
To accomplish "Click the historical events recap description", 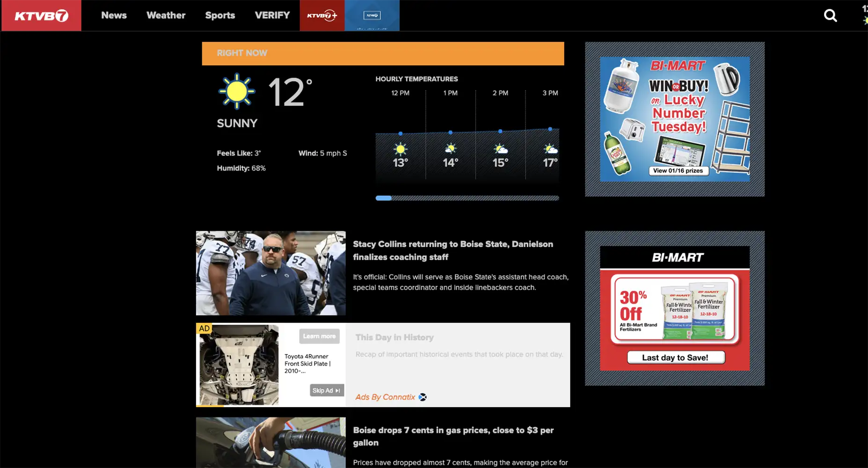I will [x=459, y=354].
